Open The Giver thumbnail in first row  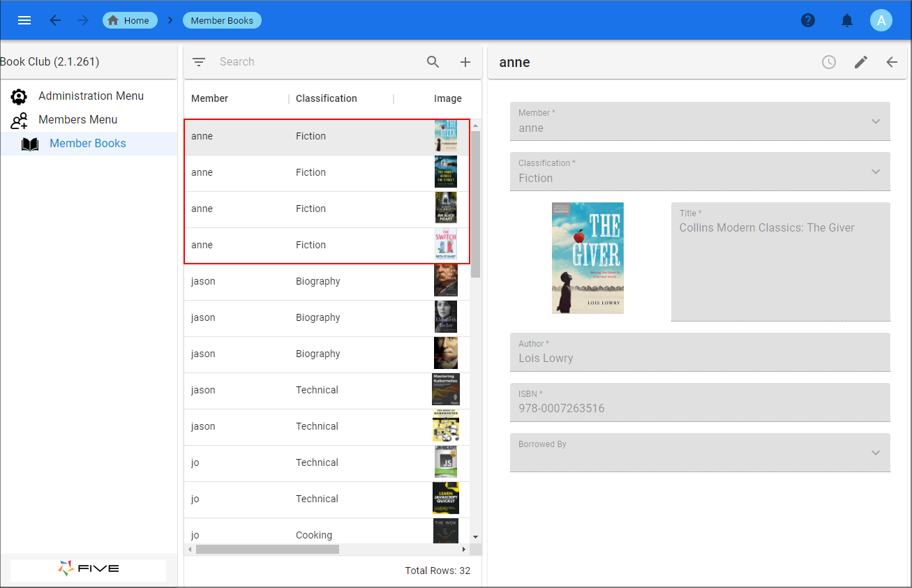click(x=446, y=136)
